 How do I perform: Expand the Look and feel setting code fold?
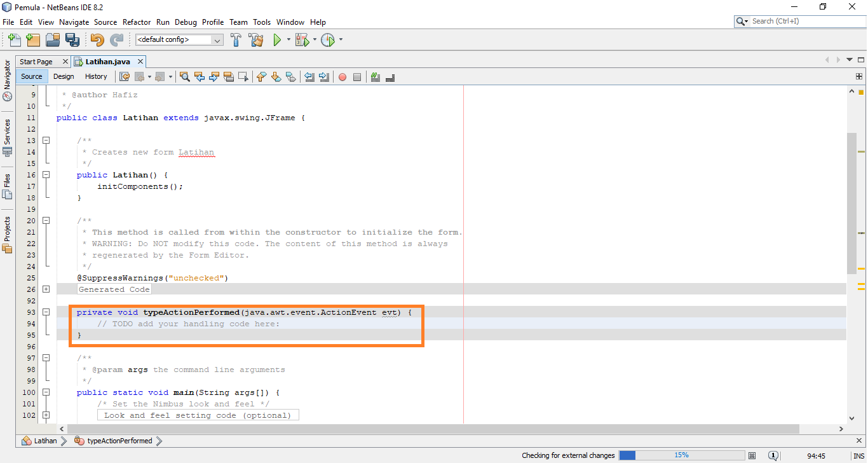coord(46,415)
